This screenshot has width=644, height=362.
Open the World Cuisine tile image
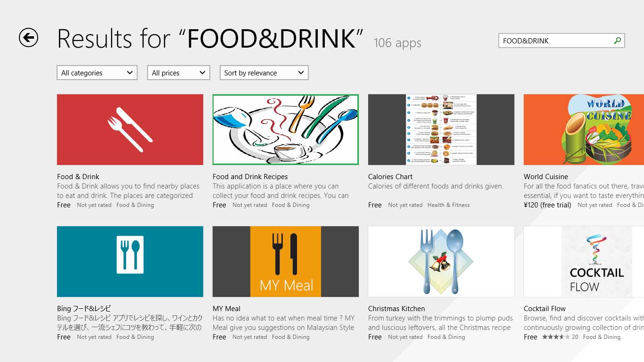[584, 130]
